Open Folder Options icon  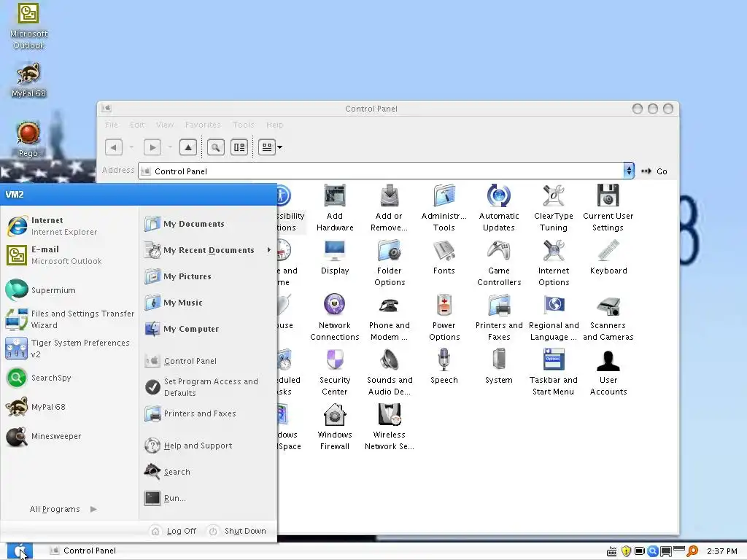[390, 262]
